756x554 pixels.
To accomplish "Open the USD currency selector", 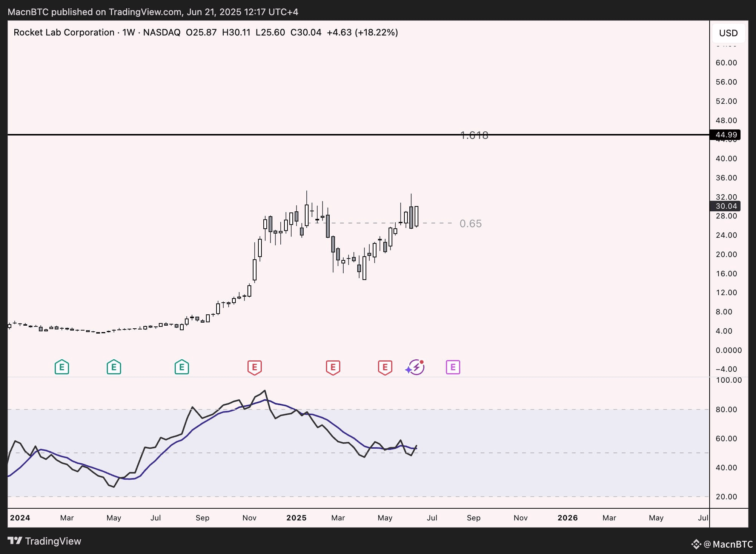I will pyautogui.click(x=728, y=33).
